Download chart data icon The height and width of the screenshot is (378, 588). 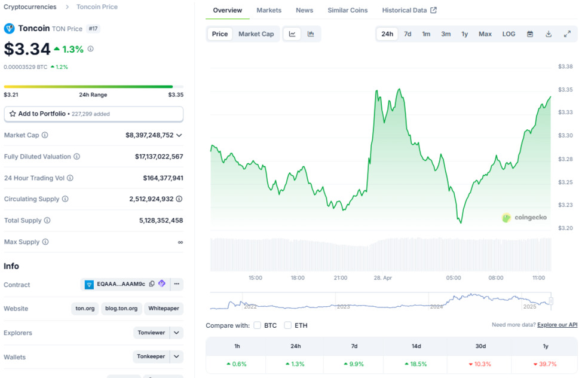[549, 34]
